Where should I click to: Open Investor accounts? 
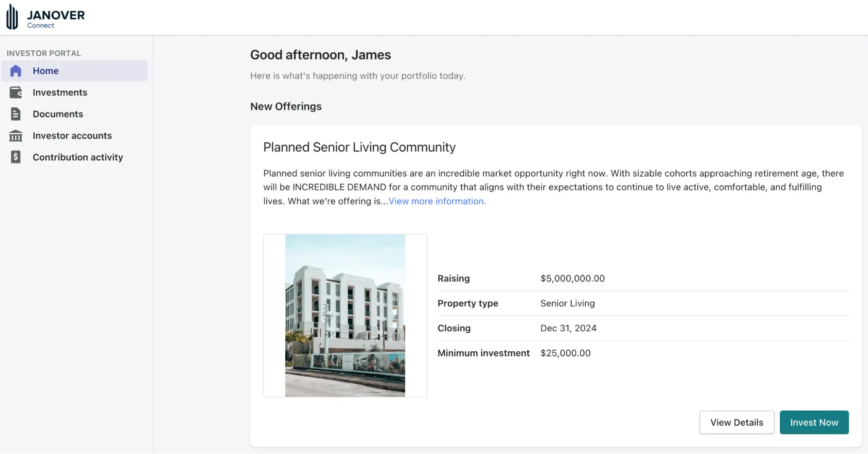tap(72, 135)
